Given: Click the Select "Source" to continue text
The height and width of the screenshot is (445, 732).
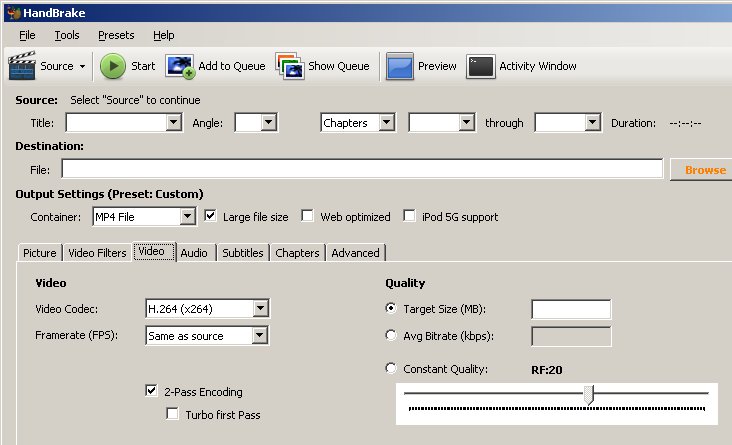Looking at the screenshot, I should click(x=135, y=100).
